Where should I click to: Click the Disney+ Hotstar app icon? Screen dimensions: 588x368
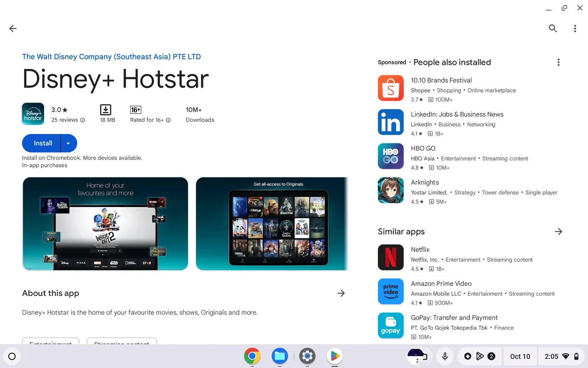33,114
